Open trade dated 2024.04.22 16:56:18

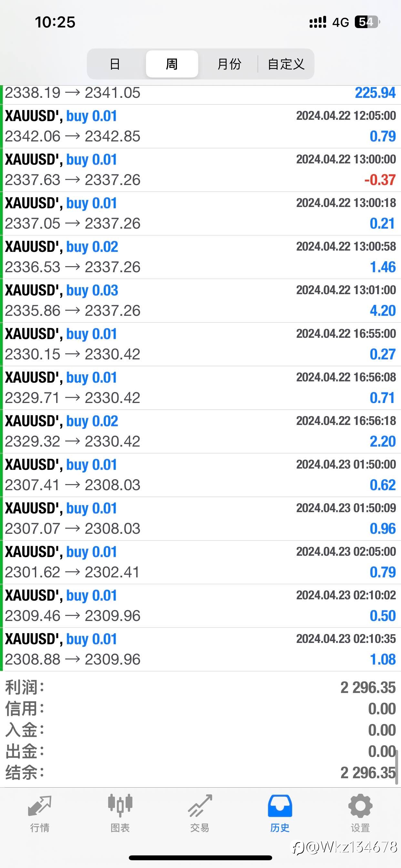(200, 431)
